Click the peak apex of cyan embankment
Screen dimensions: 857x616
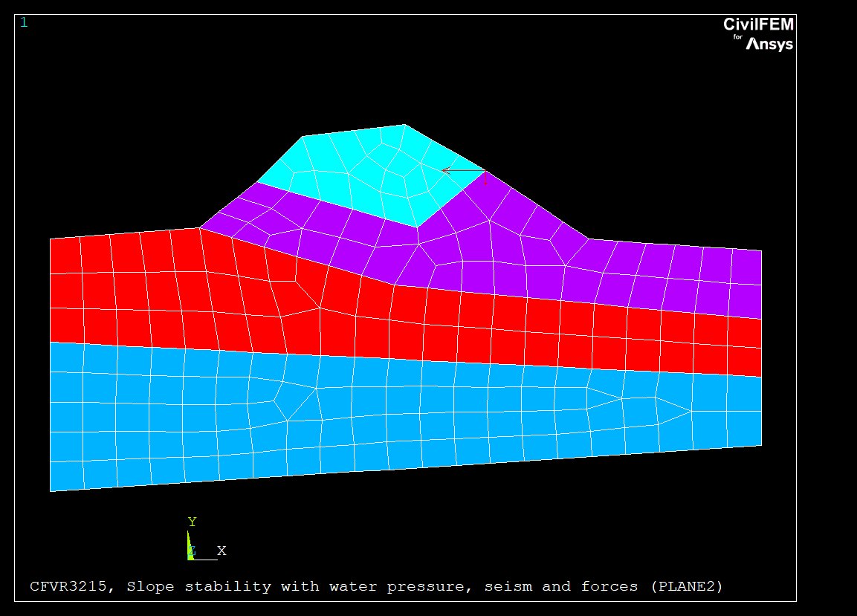tap(404, 125)
